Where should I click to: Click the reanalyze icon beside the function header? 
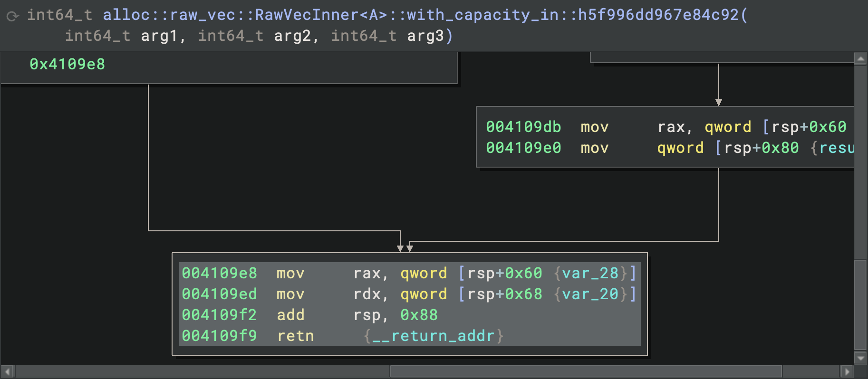click(x=12, y=16)
